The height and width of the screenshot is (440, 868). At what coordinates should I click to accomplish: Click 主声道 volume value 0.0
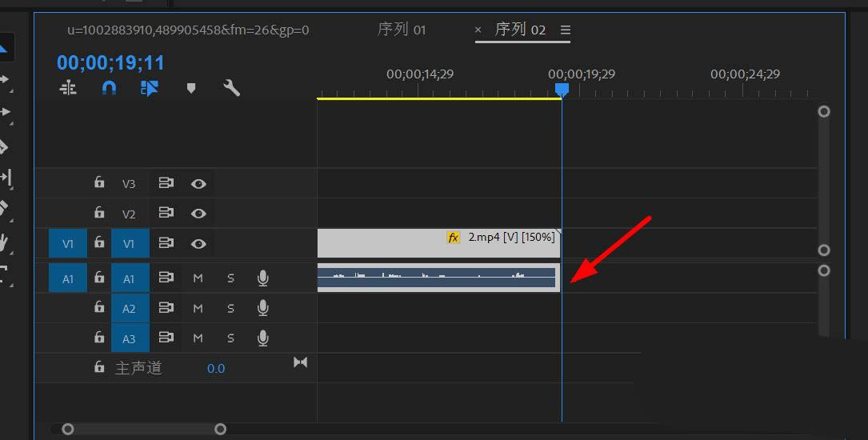(216, 369)
